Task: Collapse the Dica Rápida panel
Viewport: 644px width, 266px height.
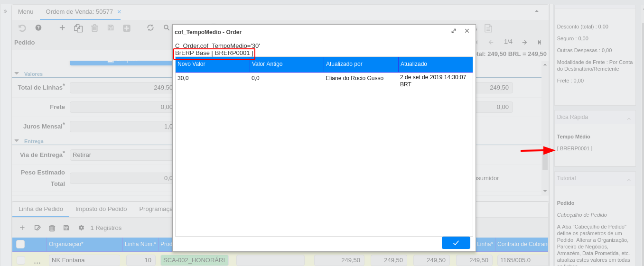Action: click(629, 118)
